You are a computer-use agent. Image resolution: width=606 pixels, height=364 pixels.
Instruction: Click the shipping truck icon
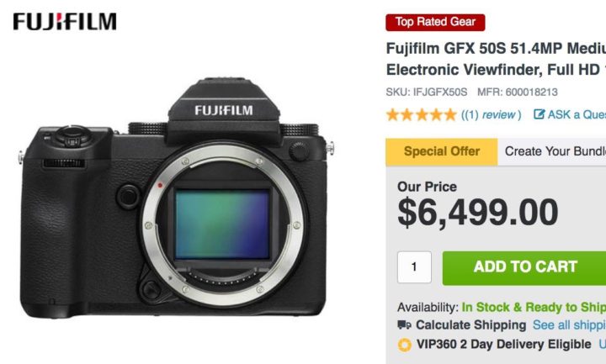pos(404,324)
